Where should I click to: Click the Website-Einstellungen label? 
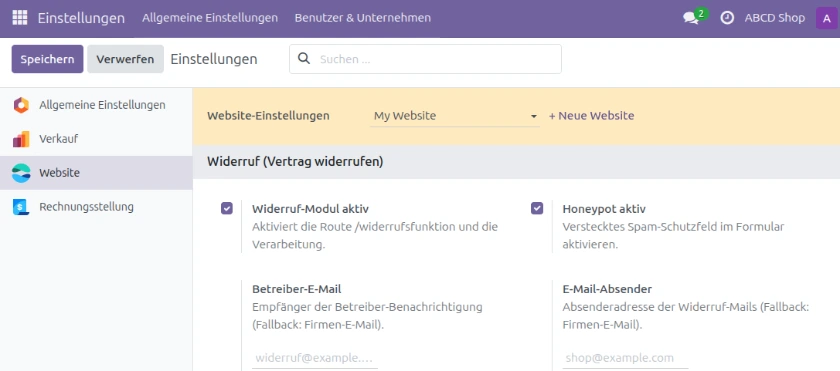coord(268,116)
